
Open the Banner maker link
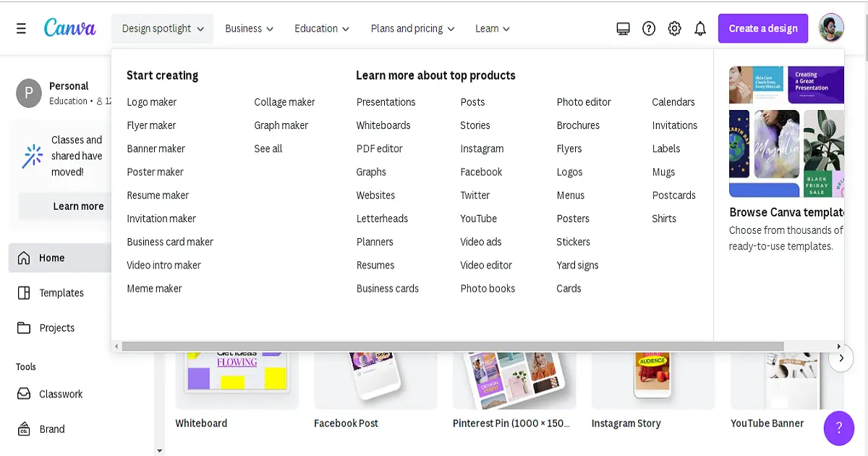pos(156,148)
